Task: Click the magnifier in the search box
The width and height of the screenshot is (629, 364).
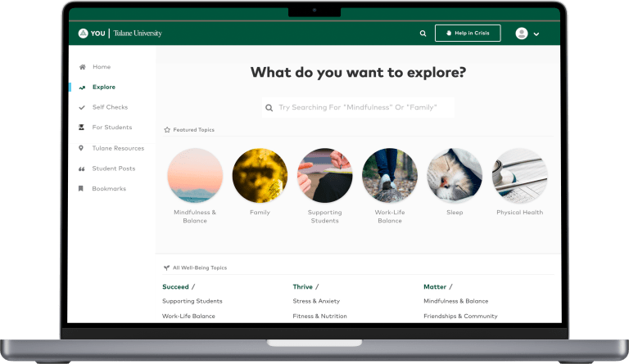Action: [269, 108]
